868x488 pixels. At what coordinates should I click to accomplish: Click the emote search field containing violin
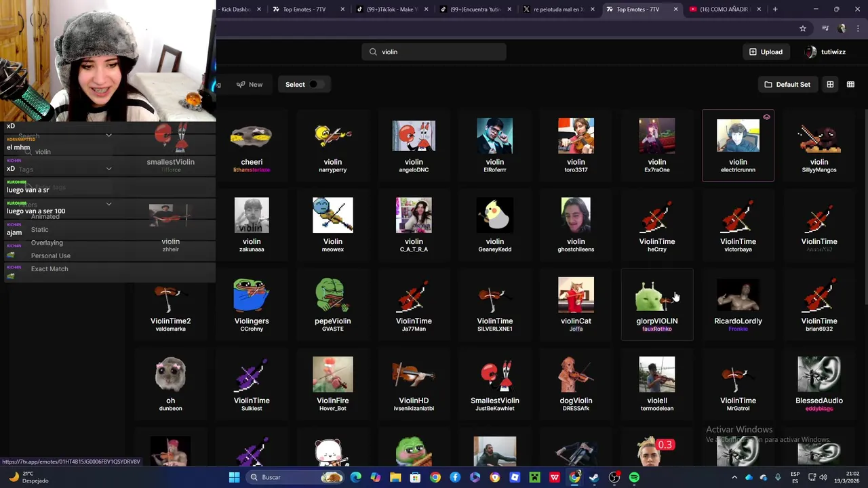coord(434,52)
